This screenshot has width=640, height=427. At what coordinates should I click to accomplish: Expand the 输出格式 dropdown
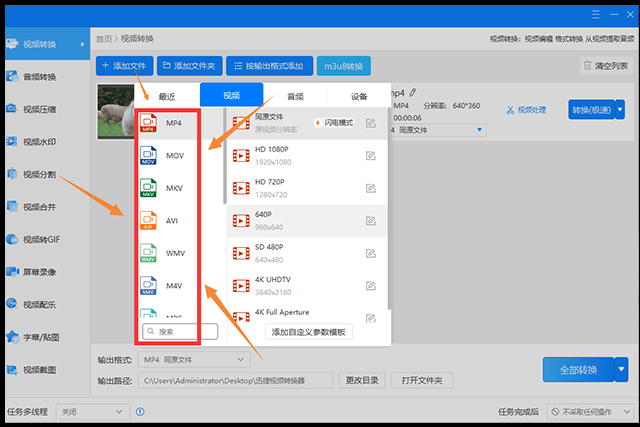point(194,360)
